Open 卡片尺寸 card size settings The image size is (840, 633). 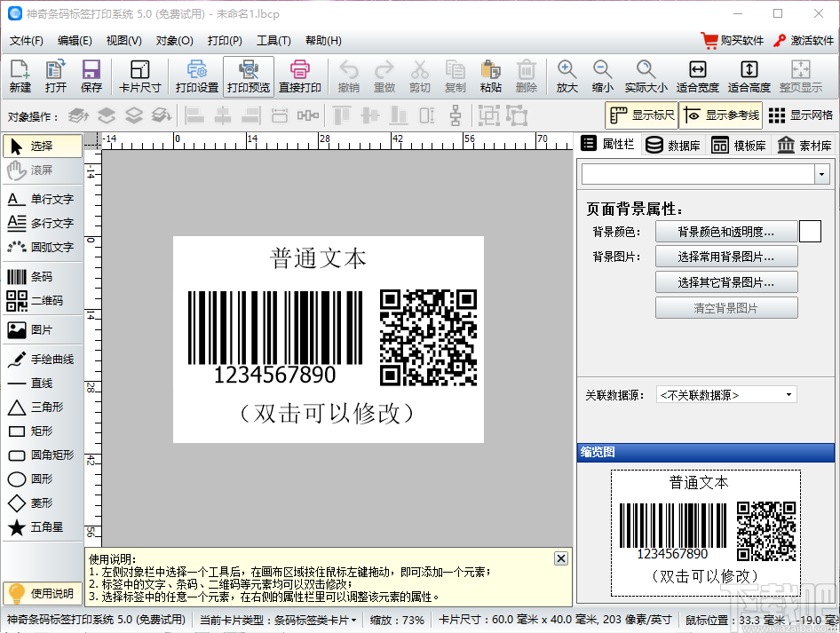click(x=139, y=76)
